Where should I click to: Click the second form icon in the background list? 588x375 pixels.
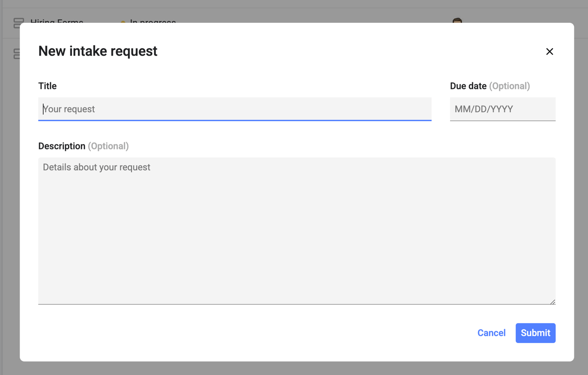[16, 54]
